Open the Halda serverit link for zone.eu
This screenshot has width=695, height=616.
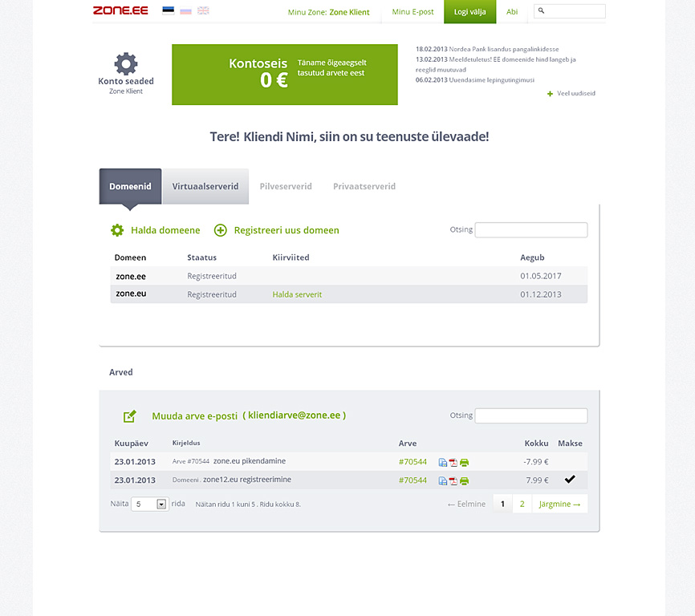tap(297, 294)
